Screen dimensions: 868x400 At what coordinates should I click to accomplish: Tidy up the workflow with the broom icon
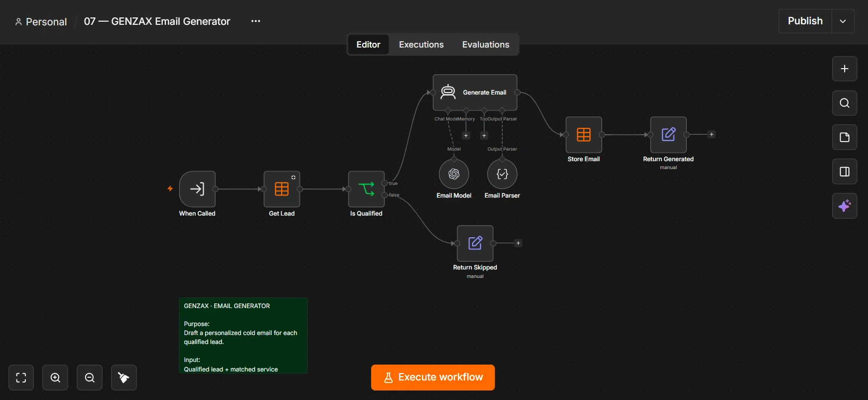(x=124, y=377)
